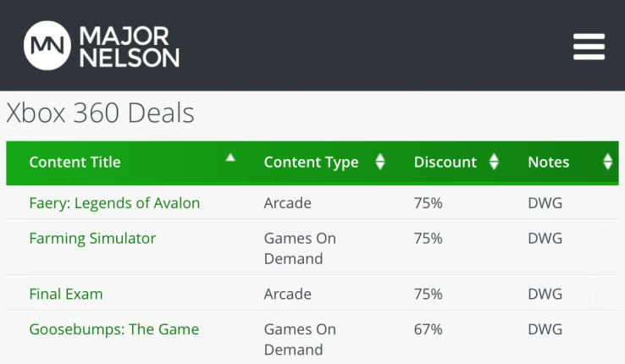Click the 67% discount cell
This screenshot has height=364, width=625.
pyautogui.click(x=428, y=329)
